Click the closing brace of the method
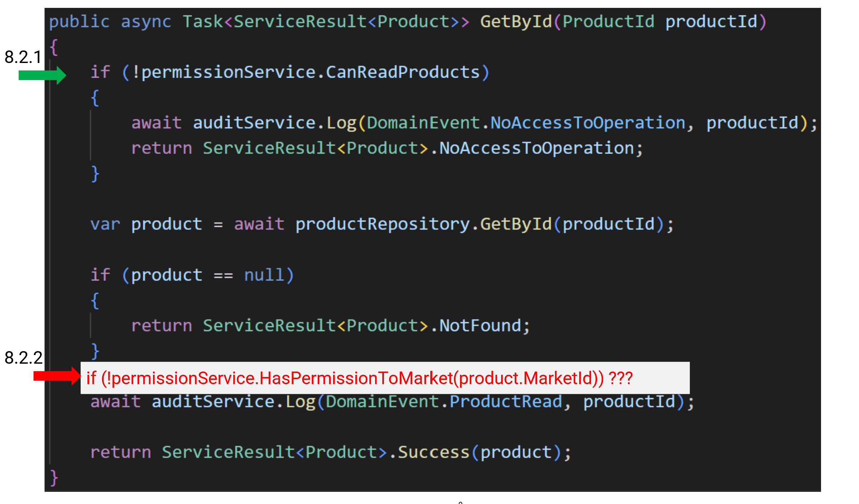This screenshot has height=504, width=859. (x=54, y=478)
